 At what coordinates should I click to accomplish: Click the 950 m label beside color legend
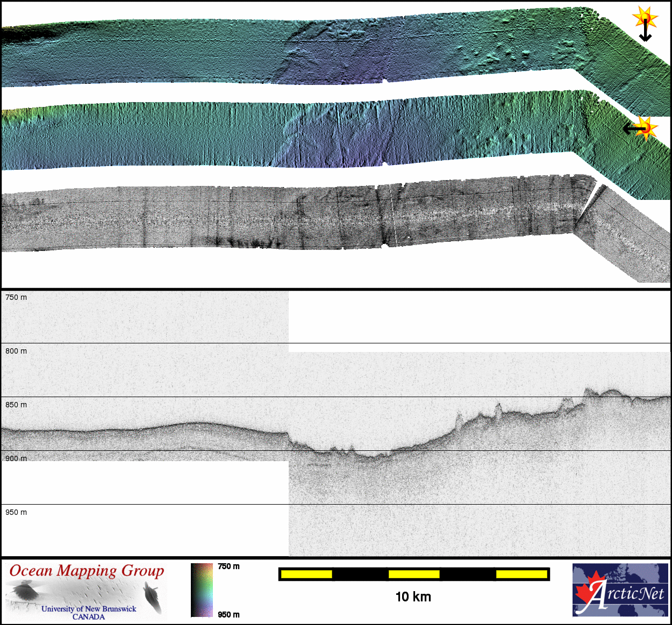coord(228,615)
